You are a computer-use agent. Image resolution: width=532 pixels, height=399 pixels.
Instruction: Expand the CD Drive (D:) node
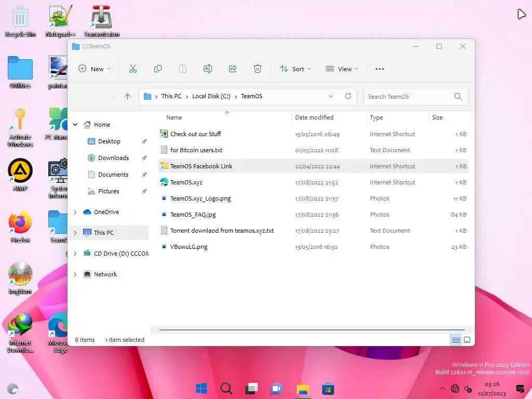[75, 254]
